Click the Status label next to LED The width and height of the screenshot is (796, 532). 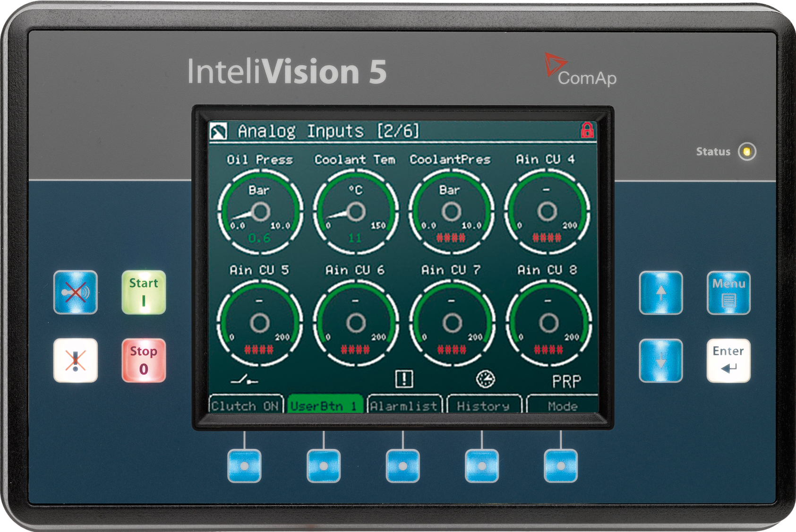pyautogui.click(x=713, y=152)
